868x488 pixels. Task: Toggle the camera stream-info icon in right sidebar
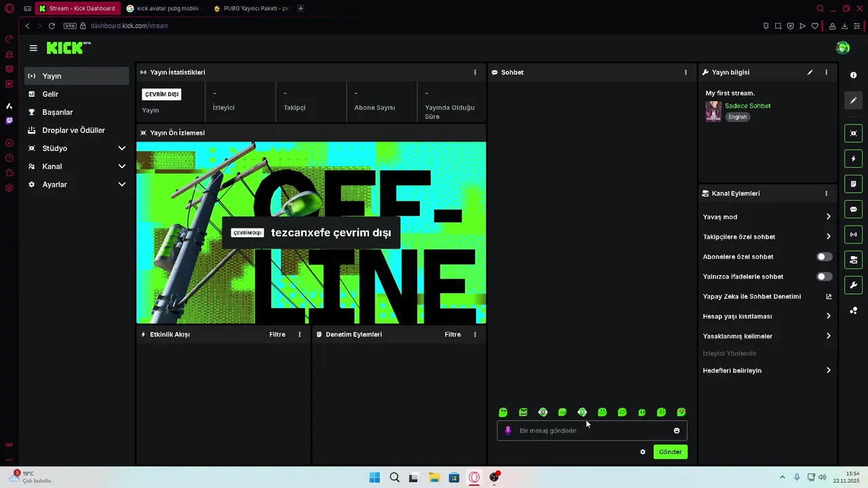pos(853,260)
